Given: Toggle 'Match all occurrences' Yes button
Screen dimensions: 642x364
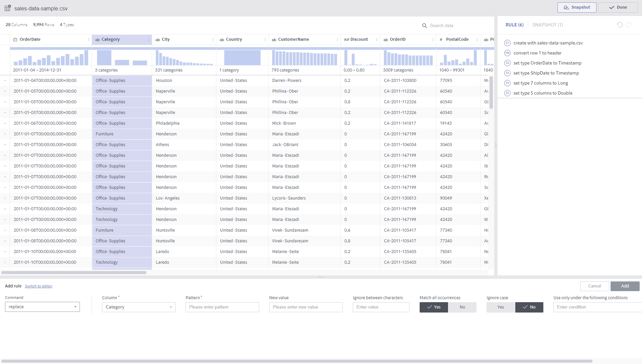Looking at the screenshot, I should [x=434, y=307].
